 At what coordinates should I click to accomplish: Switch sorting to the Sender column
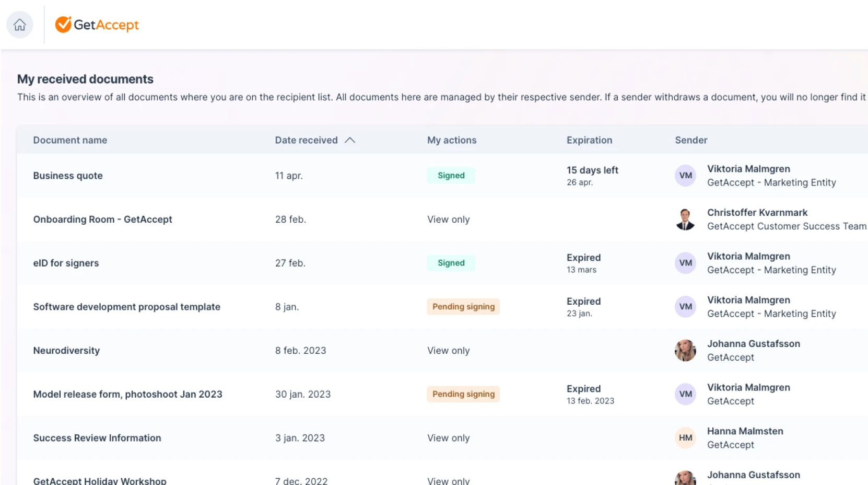[691, 140]
